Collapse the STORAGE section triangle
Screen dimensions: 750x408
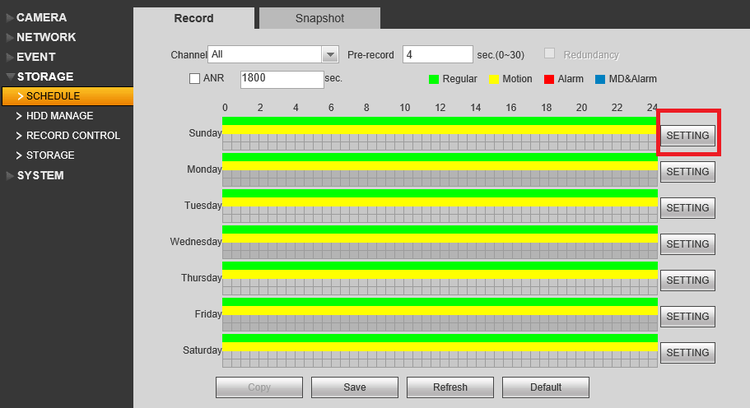pyautogui.click(x=10, y=77)
